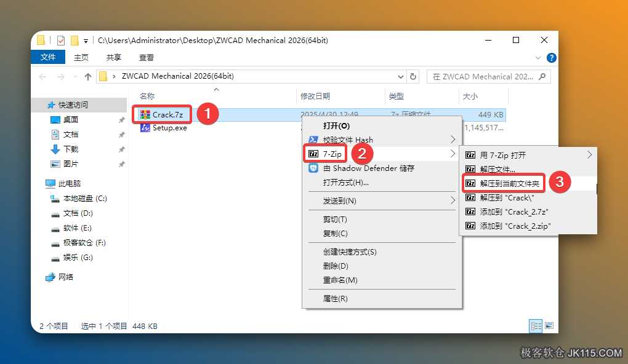Sort by 类型 column header

[396, 97]
